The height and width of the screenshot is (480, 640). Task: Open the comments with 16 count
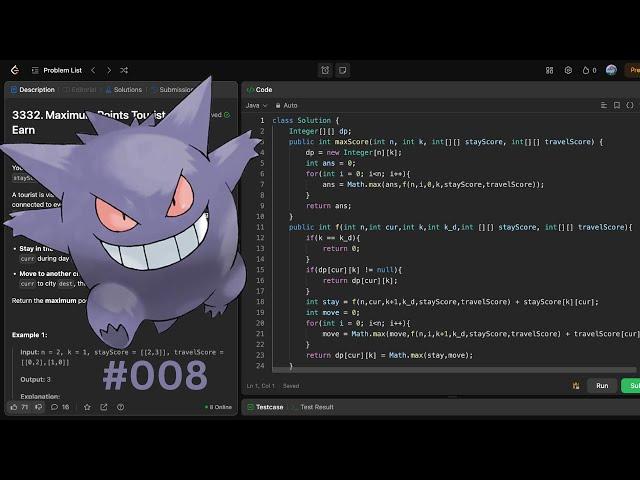[60, 407]
